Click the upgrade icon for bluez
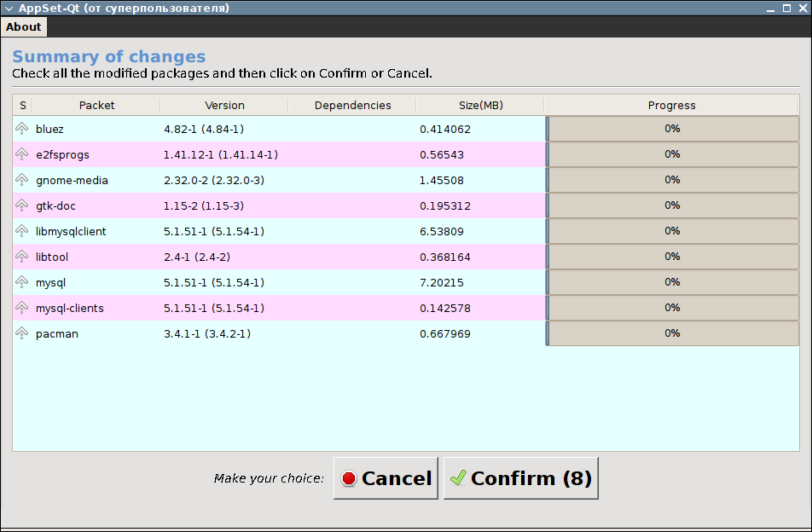Image resolution: width=812 pixels, height=532 pixels. [x=22, y=129]
